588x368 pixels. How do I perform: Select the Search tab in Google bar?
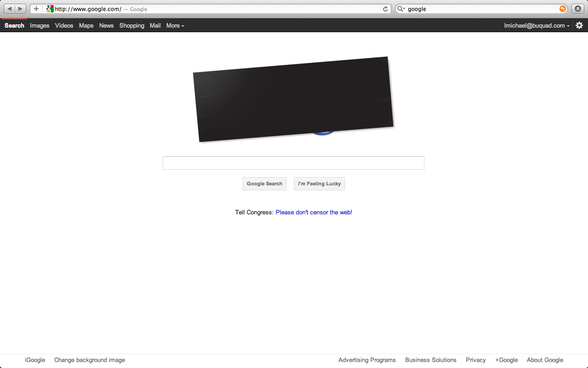[14, 25]
